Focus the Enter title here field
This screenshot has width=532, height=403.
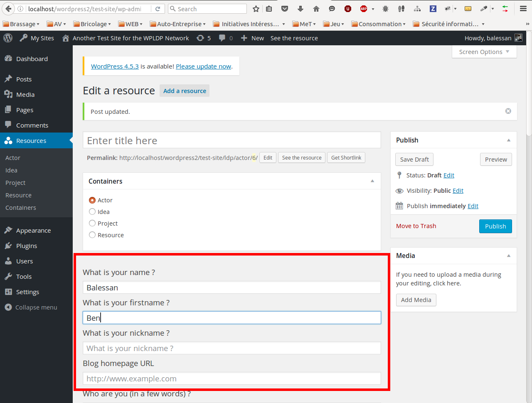[232, 140]
